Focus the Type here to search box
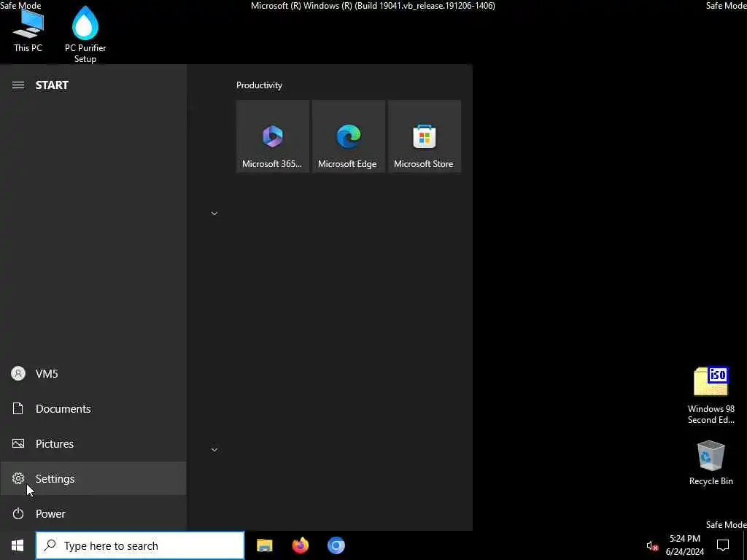Viewport: 747px width, 560px height. 140,545
